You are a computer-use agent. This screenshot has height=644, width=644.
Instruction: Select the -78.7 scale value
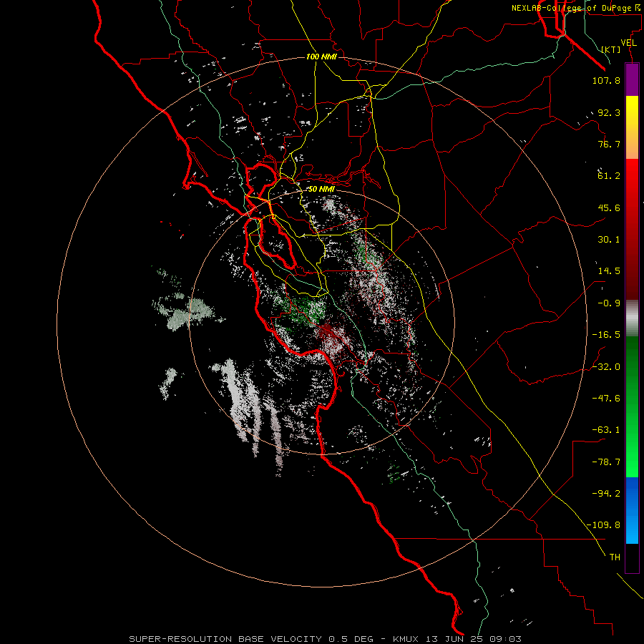coord(606,462)
